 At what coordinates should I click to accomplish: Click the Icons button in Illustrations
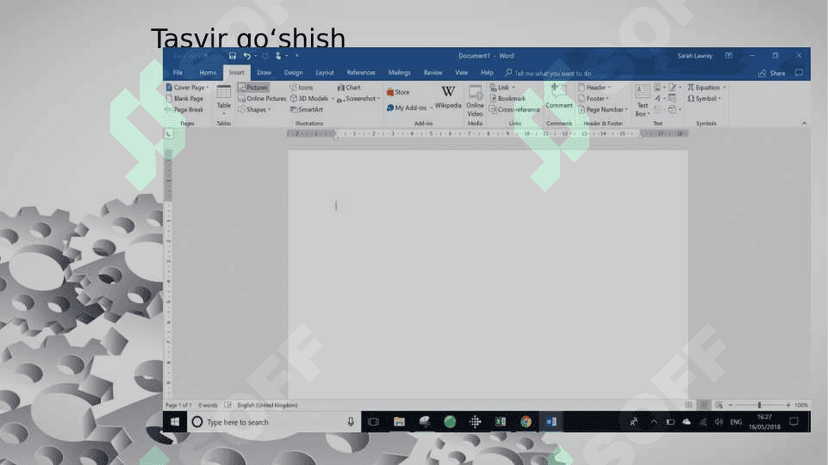(302, 88)
